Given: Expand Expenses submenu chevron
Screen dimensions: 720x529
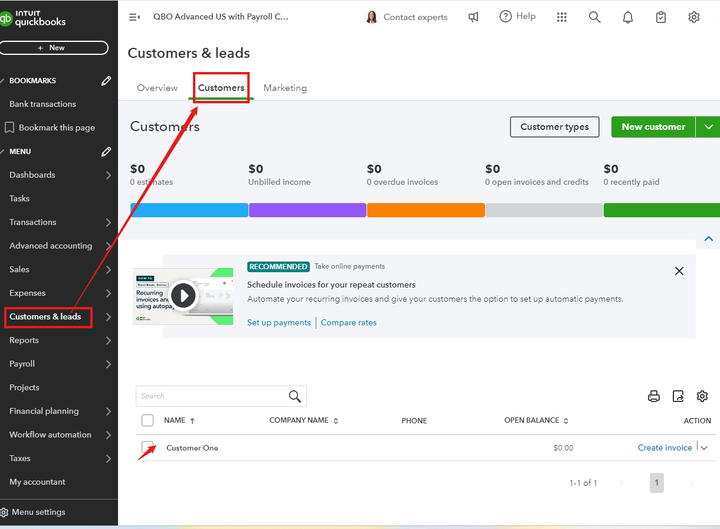Looking at the screenshot, I should [108, 293].
